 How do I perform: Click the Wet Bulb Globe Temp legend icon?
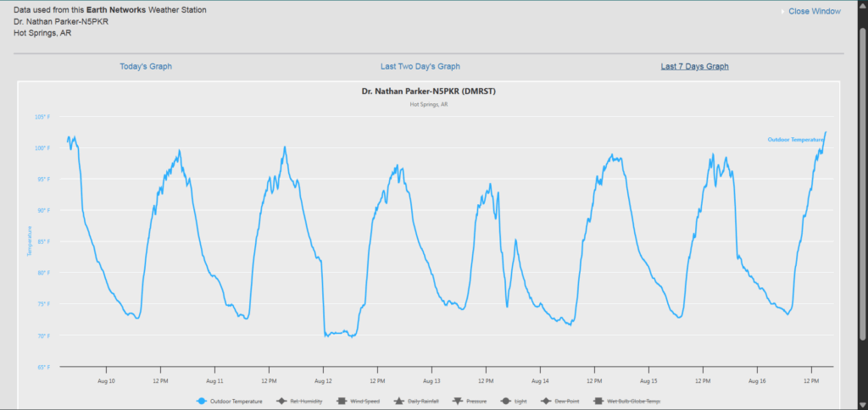598,401
